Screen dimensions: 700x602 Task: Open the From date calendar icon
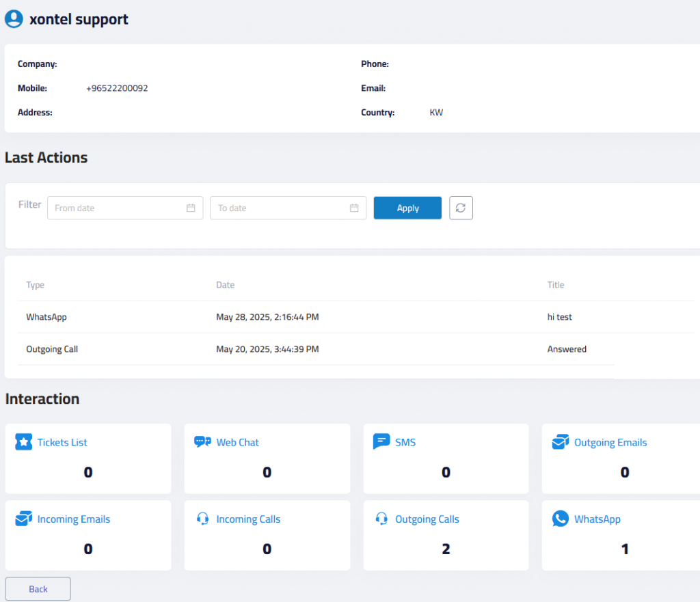[191, 208]
